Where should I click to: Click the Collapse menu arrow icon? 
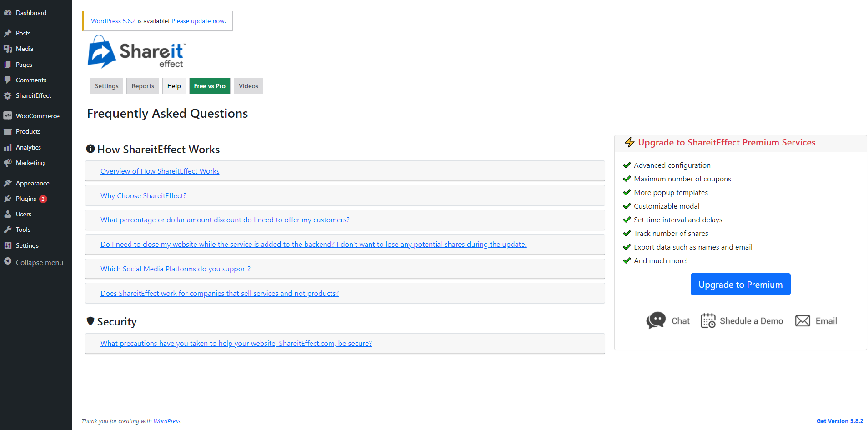[8, 261]
